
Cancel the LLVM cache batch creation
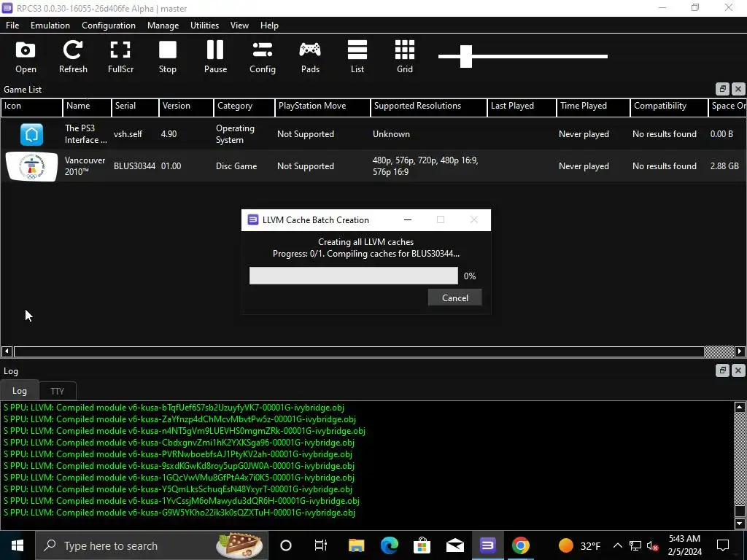pyautogui.click(x=455, y=297)
